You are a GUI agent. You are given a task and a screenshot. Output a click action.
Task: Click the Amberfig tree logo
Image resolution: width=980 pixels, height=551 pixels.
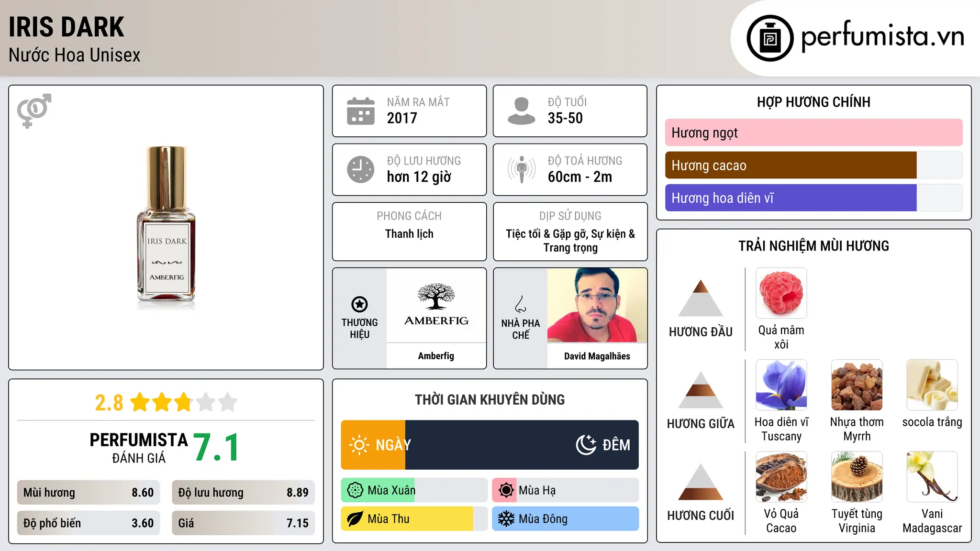point(436,297)
